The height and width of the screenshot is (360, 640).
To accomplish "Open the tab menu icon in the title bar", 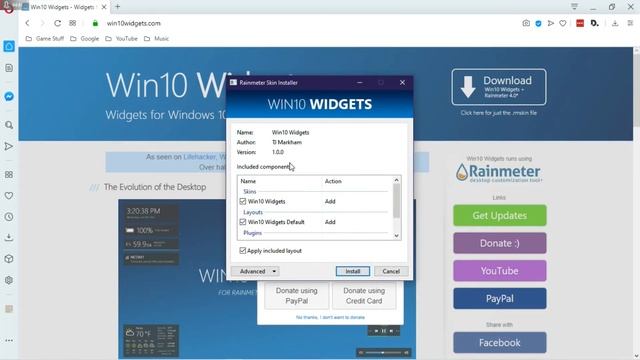I will click(x=574, y=6).
